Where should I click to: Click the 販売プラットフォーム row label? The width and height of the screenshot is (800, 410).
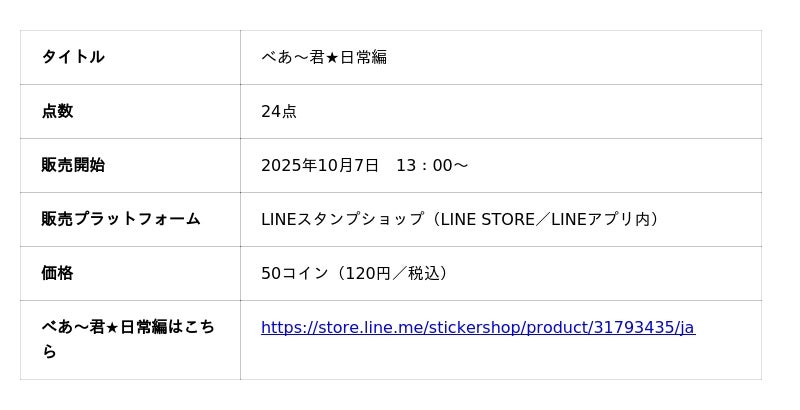(x=121, y=219)
